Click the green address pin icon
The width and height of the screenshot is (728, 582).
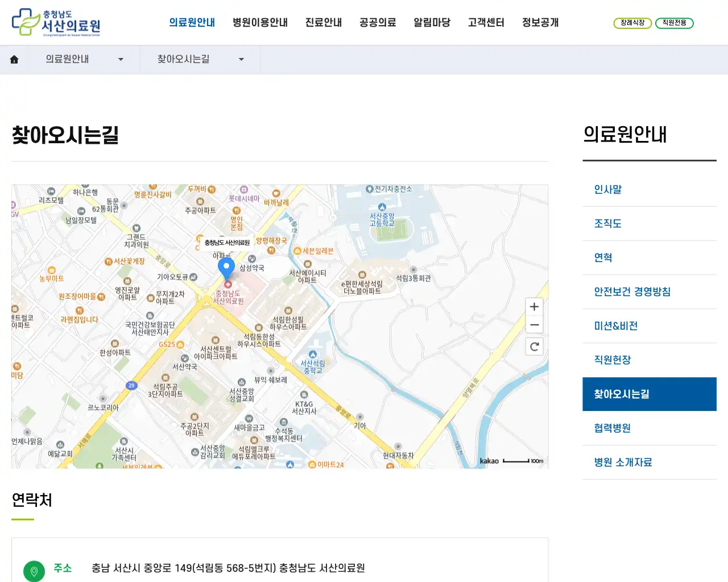pos(34,571)
